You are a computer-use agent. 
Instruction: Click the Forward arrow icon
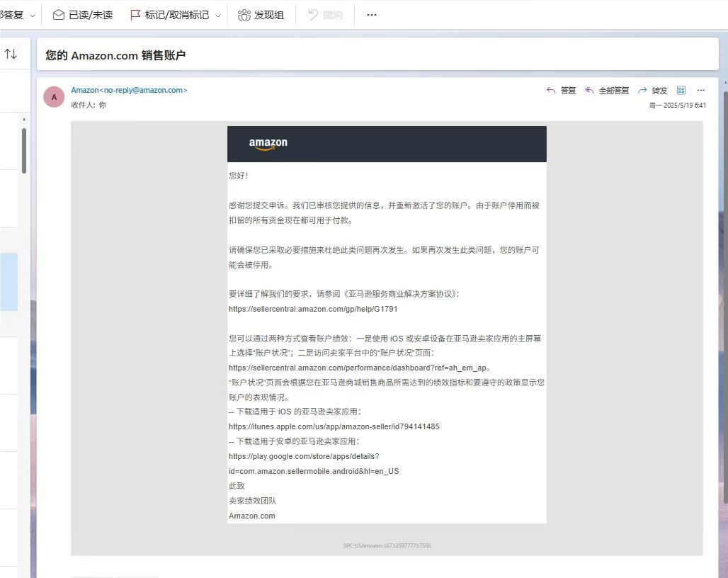642,90
